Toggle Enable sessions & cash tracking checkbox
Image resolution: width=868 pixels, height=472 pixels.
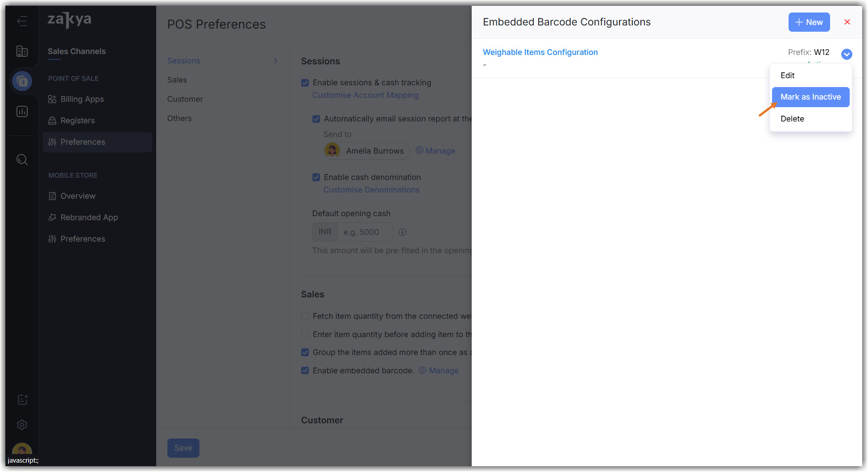click(305, 83)
